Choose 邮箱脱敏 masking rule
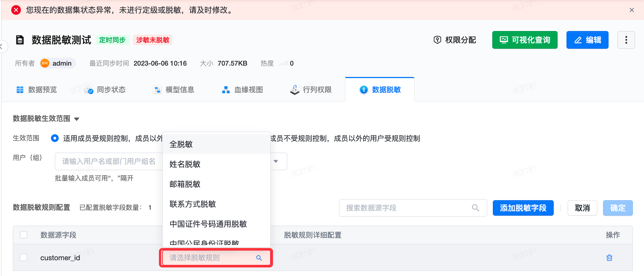 216,184
